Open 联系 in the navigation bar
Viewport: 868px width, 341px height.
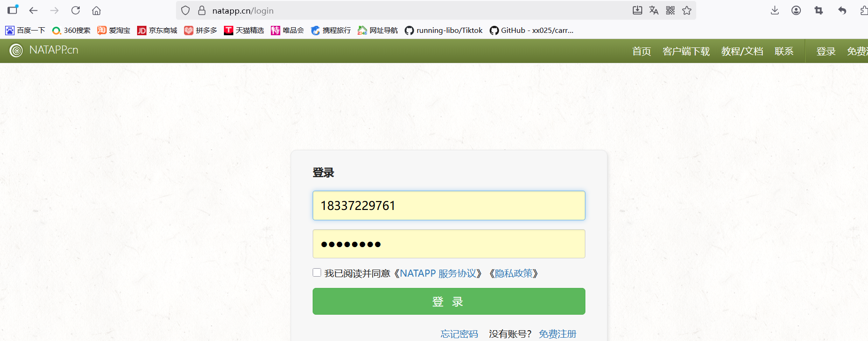(x=784, y=51)
